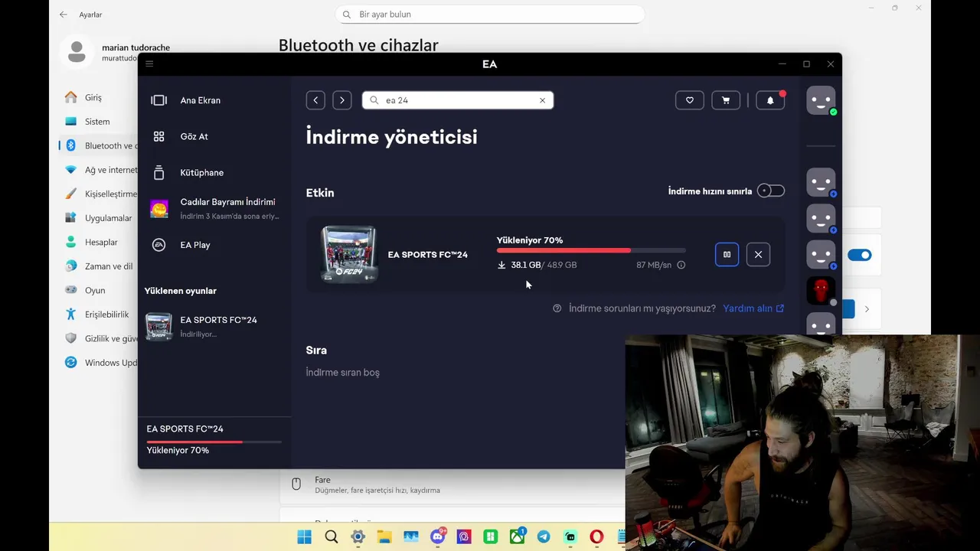This screenshot has width=980, height=551.
Task: Toggle İndirme hızını sınırla switch
Action: pos(771,191)
